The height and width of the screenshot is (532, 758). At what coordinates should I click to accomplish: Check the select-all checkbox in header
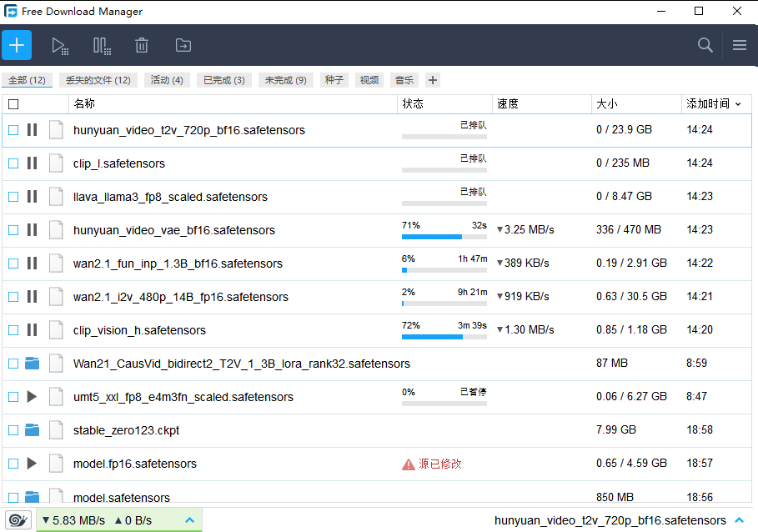click(13, 104)
